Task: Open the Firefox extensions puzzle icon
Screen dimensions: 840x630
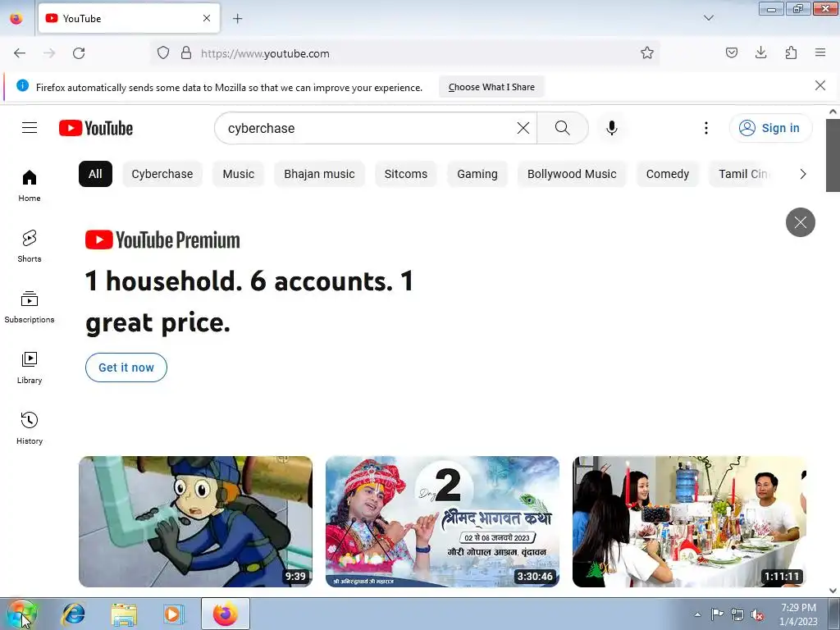Action: [791, 52]
